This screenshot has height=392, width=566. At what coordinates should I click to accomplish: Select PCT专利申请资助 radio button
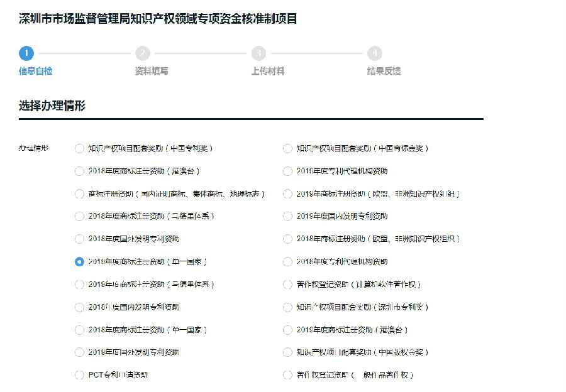click(79, 375)
